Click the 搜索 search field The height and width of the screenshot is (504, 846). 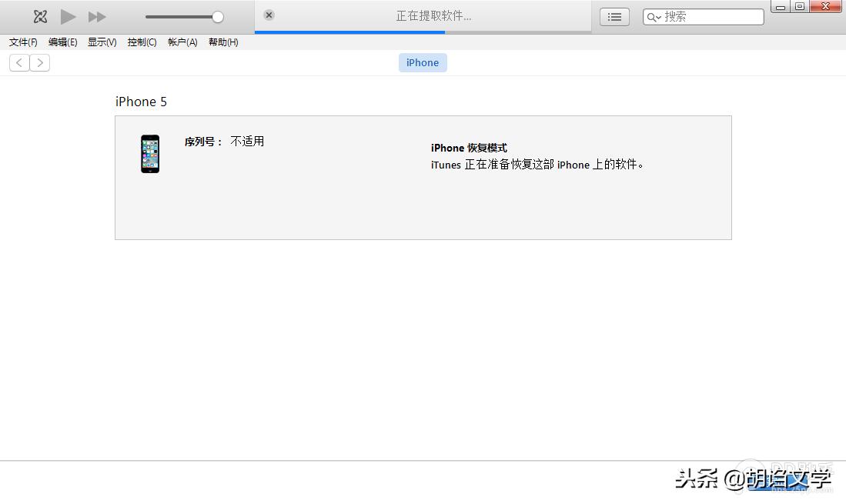point(703,17)
